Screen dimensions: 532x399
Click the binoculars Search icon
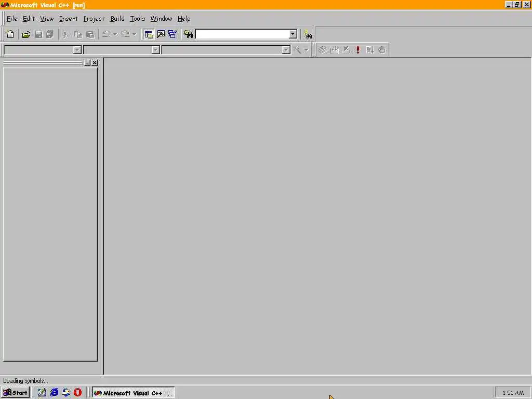tap(308, 34)
